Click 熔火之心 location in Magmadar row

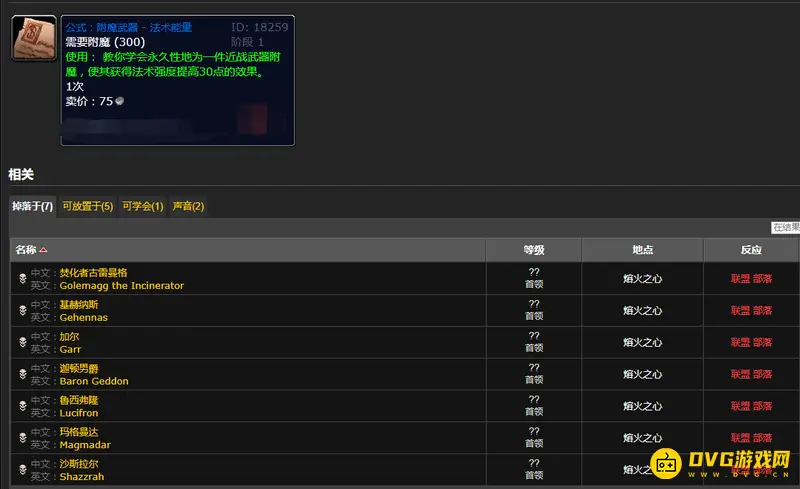point(642,438)
